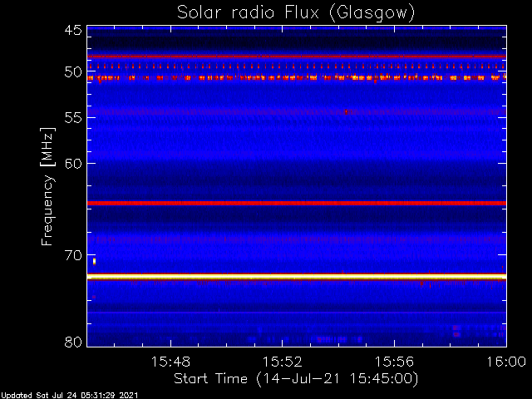Select the 15:56 time tick label

coord(394,362)
